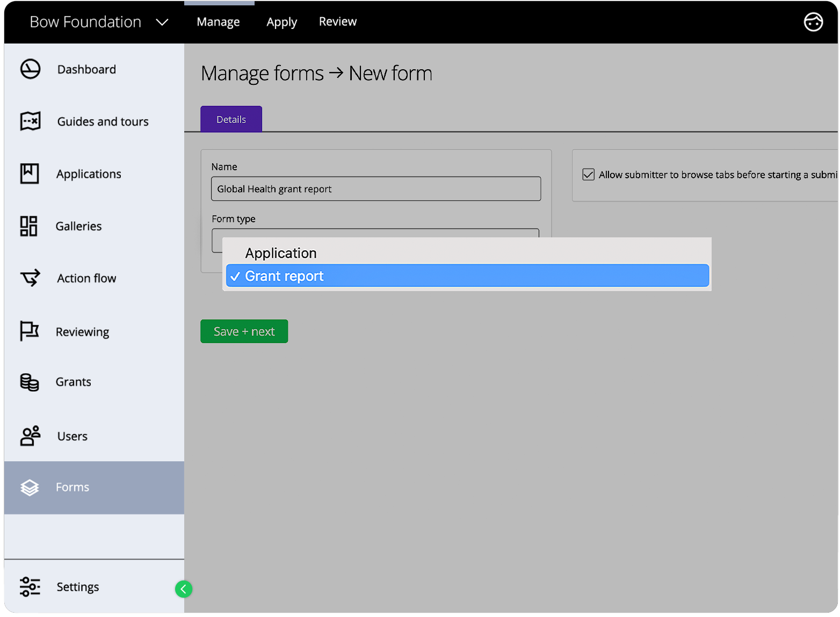Open the Review top menu
This screenshot has height=617, width=840.
coord(337,22)
